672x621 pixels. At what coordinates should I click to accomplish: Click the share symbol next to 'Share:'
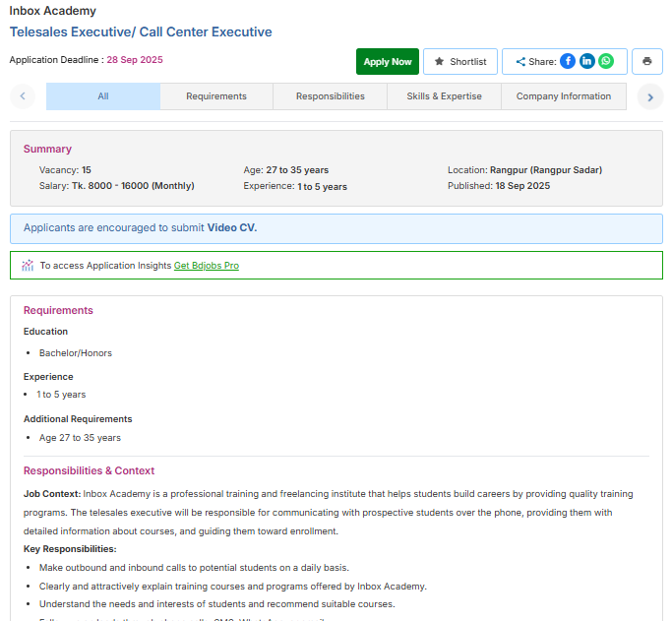pos(520,62)
